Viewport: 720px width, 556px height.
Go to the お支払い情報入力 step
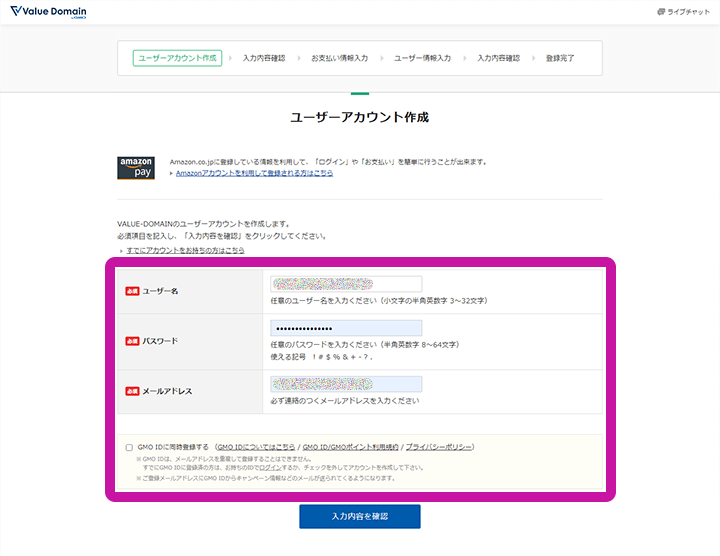point(339,58)
